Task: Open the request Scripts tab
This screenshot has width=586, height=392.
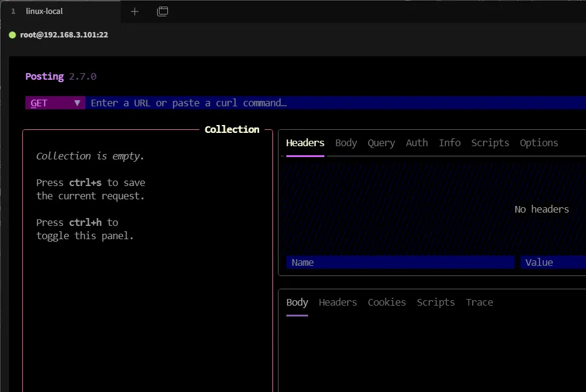Action: [490, 143]
